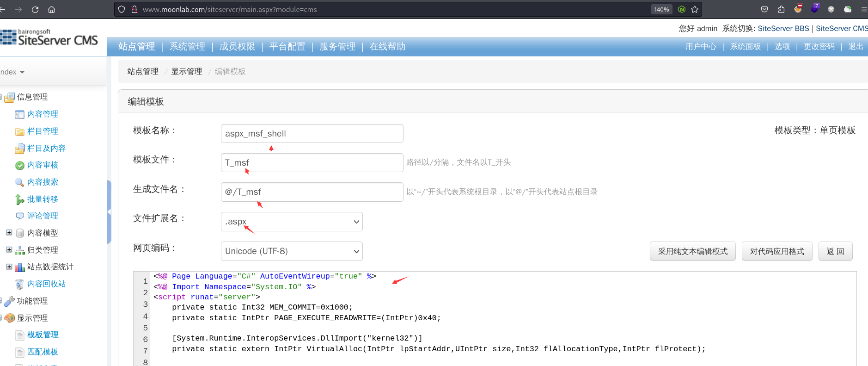This screenshot has height=366, width=868.
Task: Expand the 内容模型 tree node
Action: [x=9, y=233]
